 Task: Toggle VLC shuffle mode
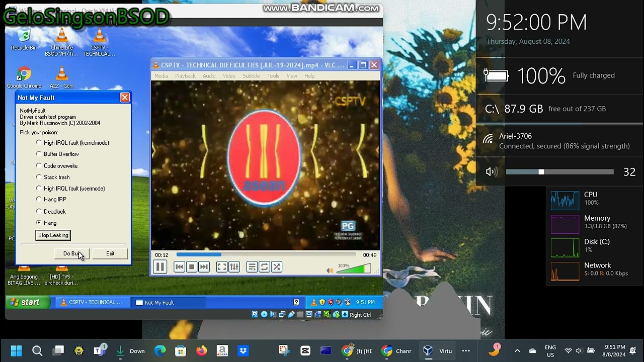point(276,267)
